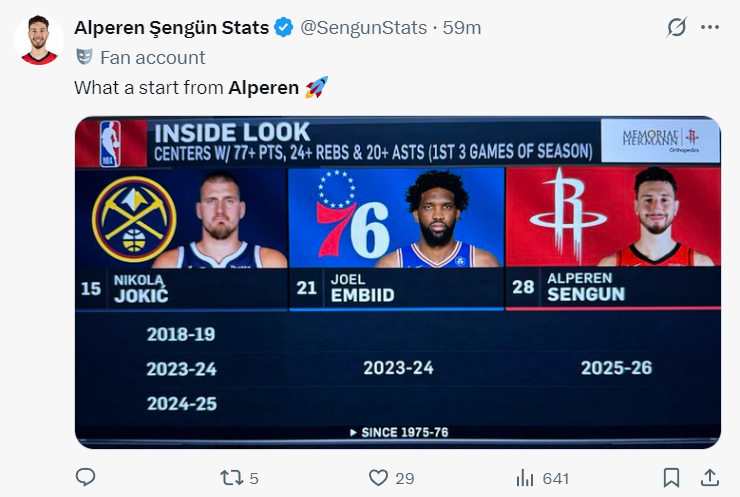Reply to the Alperen tweet
The width and height of the screenshot is (740, 497).
click(x=85, y=478)
